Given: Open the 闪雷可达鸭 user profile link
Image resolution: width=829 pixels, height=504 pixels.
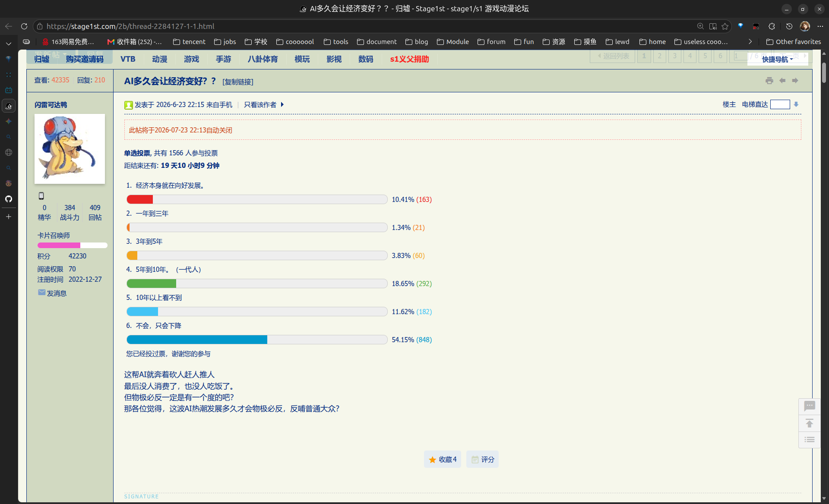Looking at the screenshot, I should pyautogui.click(x=51, y=105).
